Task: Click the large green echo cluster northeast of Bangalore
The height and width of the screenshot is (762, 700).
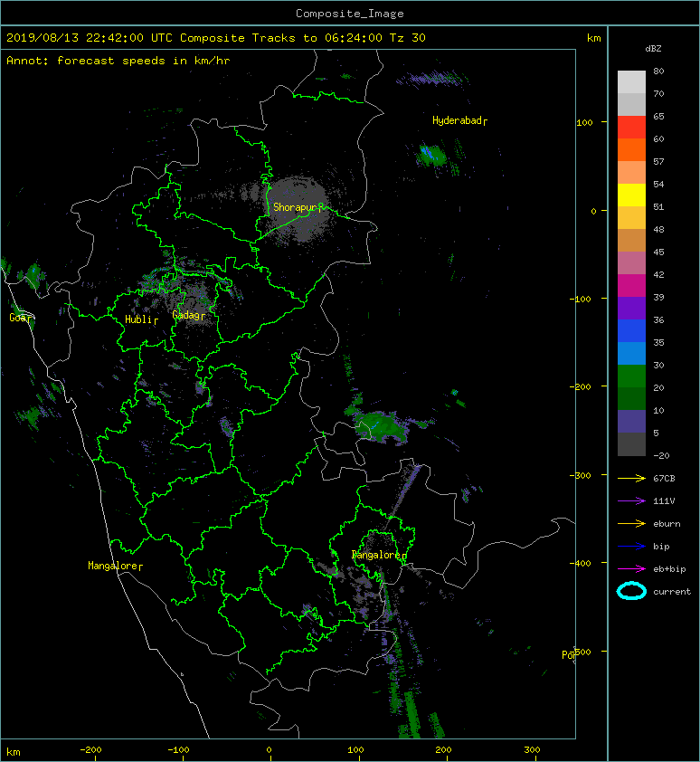Action: pos(380,425)
